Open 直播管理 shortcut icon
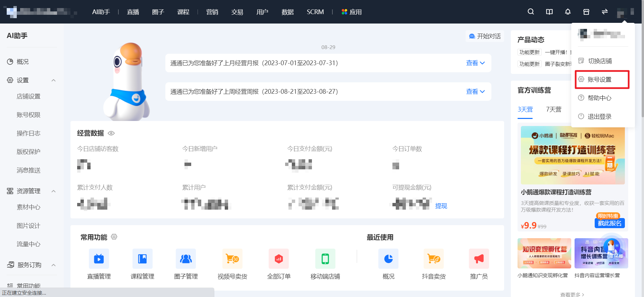 tap(99, 259)
